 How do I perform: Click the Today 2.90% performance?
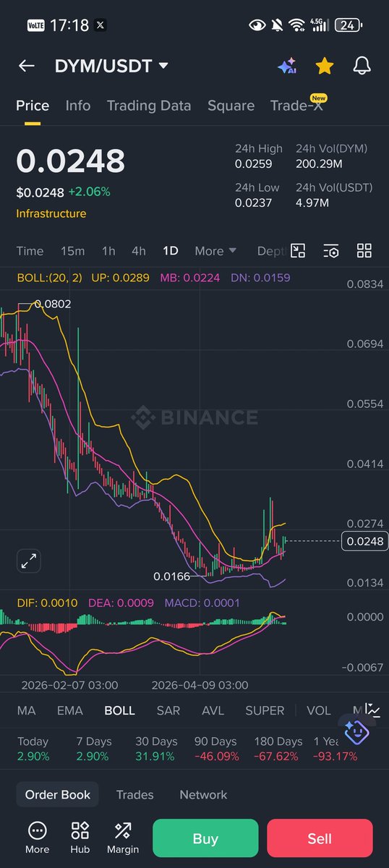(33, 749)
